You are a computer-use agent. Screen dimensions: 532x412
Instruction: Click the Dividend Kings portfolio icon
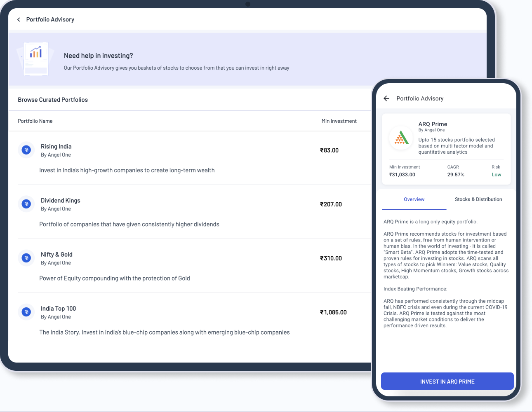point(26,204)
